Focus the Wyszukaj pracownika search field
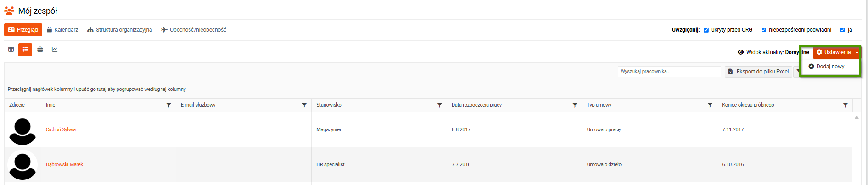Image resolution: width=868 pixels, height=185 pixels. pos(669,72)
